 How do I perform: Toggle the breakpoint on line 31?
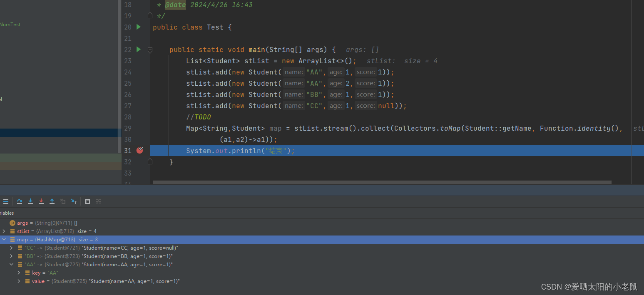pyautogui.click(x=140, y=150)
